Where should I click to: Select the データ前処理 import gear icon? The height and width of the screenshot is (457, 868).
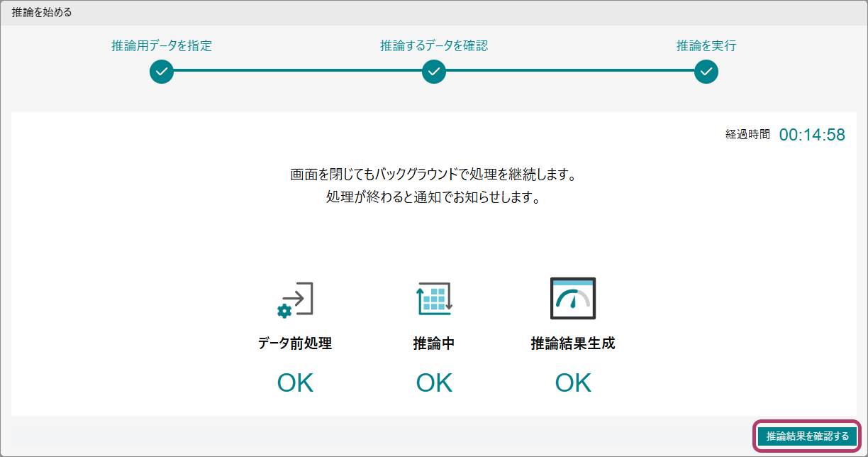coord(295,299)
